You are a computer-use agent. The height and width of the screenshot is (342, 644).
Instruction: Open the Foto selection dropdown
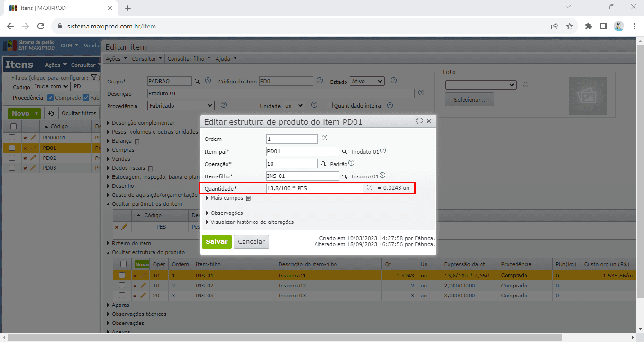click(x=481, y=84)
